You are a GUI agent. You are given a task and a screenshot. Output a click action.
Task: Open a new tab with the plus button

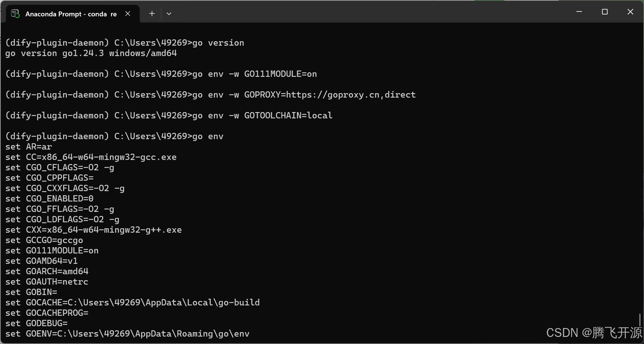152,13
